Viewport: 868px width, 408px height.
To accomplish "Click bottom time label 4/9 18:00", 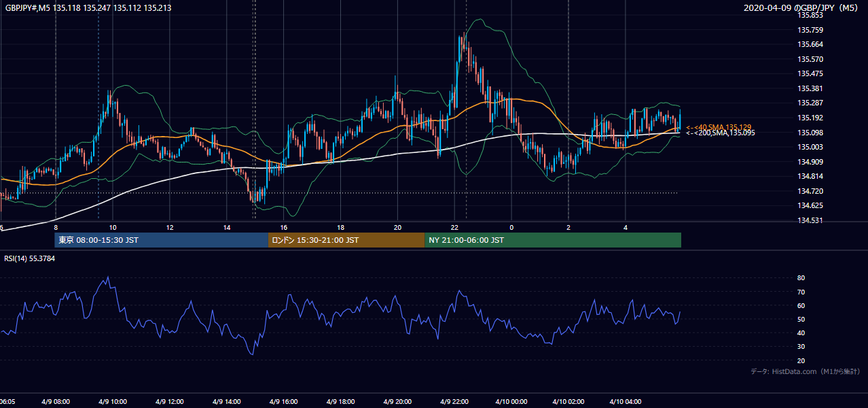I will coord(340,402).
